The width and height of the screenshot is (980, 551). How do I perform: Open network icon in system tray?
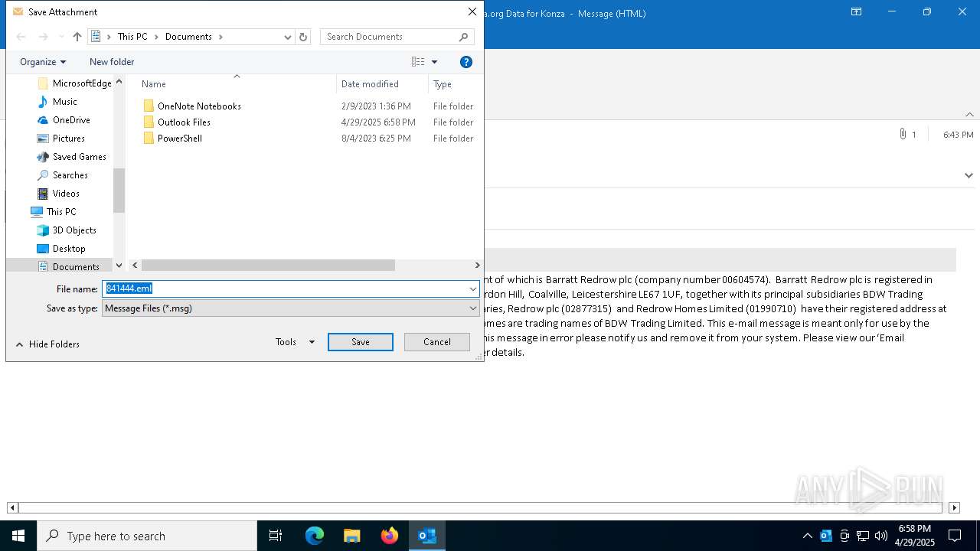tap(863, 536)
